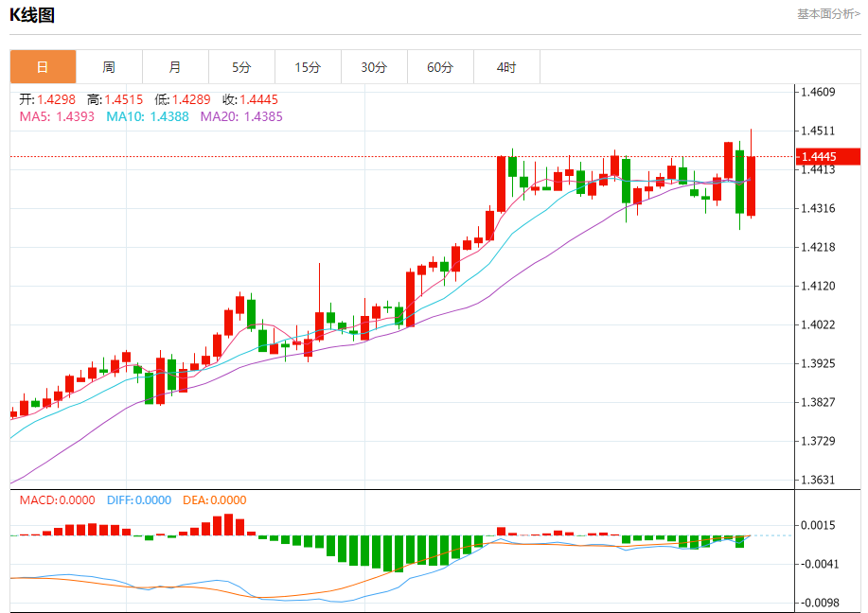Click the DIFF:0.0000 indicator label
Viewport: 868px width, 613px height.
(x=139, y=500)
